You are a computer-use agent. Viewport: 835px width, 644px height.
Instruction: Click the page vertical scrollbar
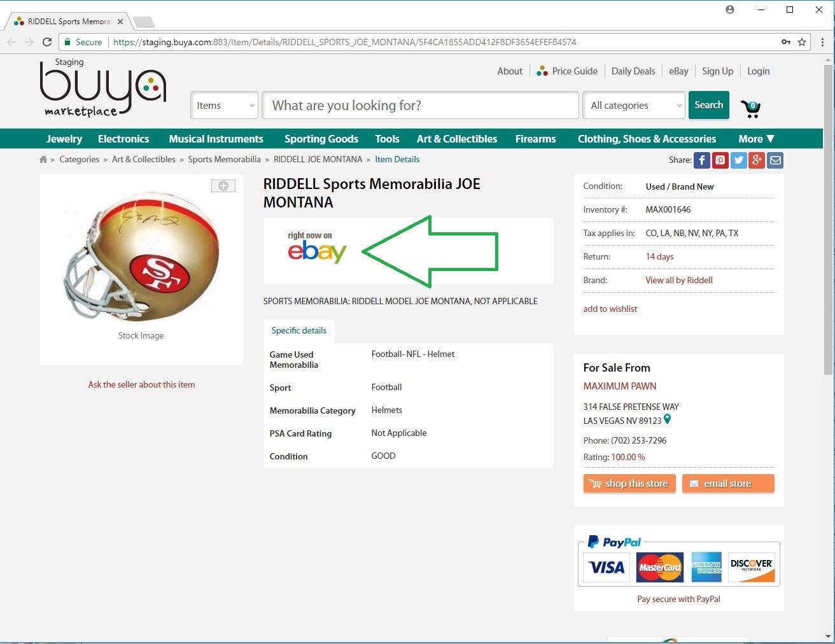coord(828,219)
